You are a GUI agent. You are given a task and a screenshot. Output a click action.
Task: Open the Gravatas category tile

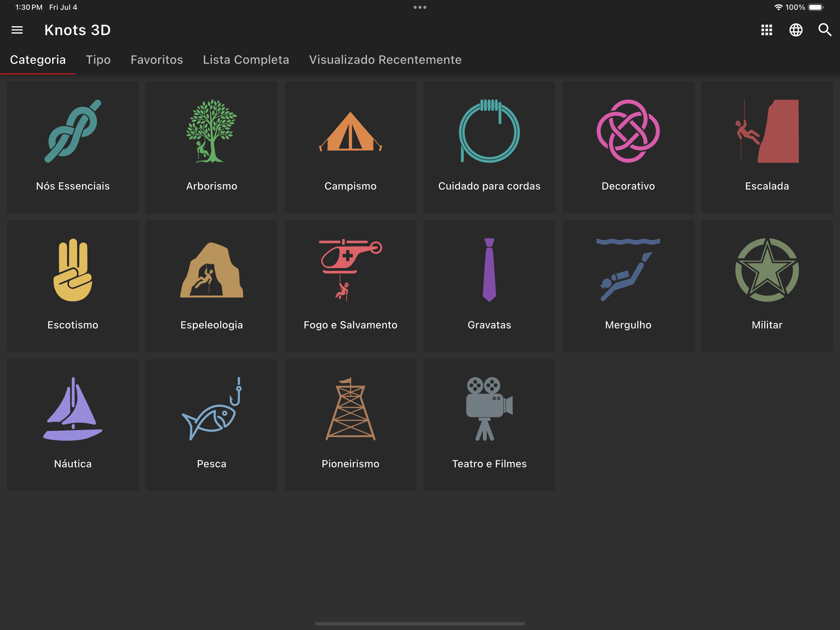click(489, 286)
